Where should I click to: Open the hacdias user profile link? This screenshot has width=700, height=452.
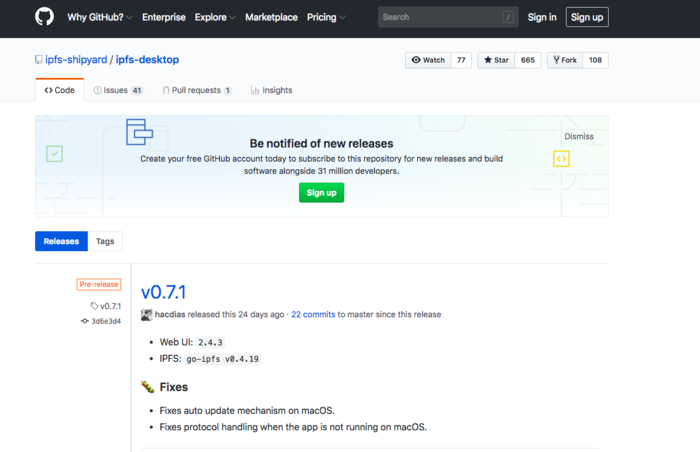pos(170,314)
